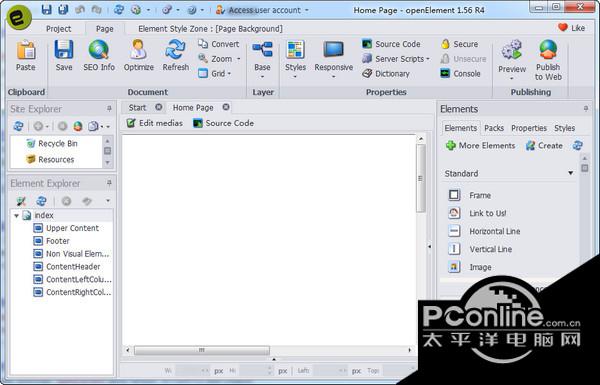Screen dimensions: 600x385
Task: Pin the Element Explorer panel
Action: [109, 183]
